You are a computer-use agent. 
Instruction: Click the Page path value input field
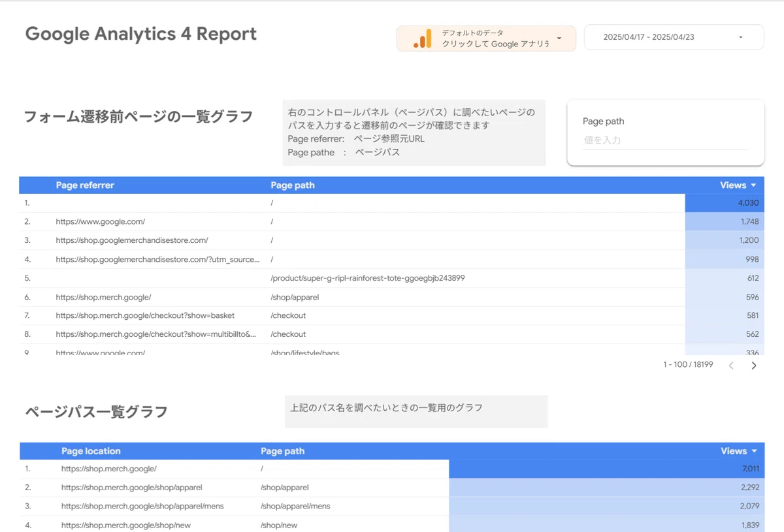pyautogui.click(x=665, y=140)
